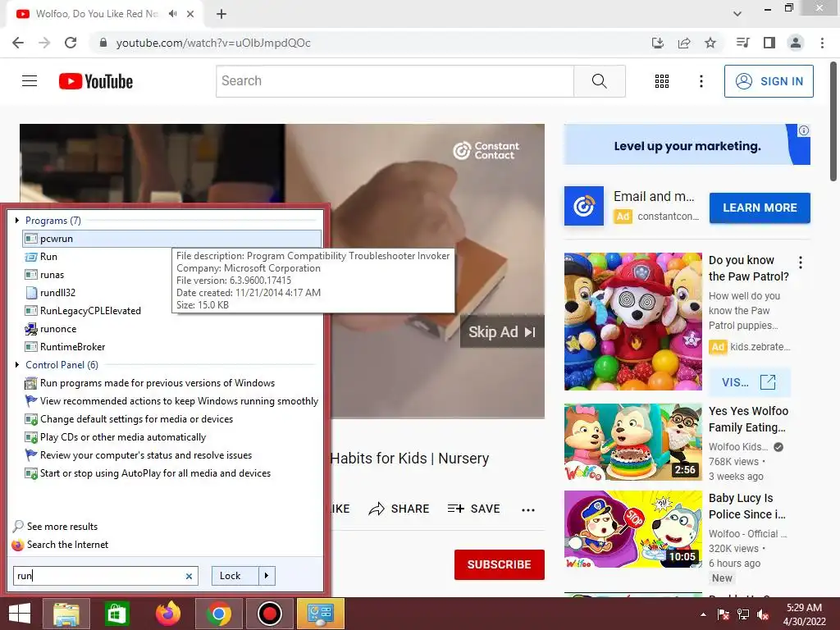840x630 pixels.
Task: Go to the YouTube home logo
Action: [96, 81]
